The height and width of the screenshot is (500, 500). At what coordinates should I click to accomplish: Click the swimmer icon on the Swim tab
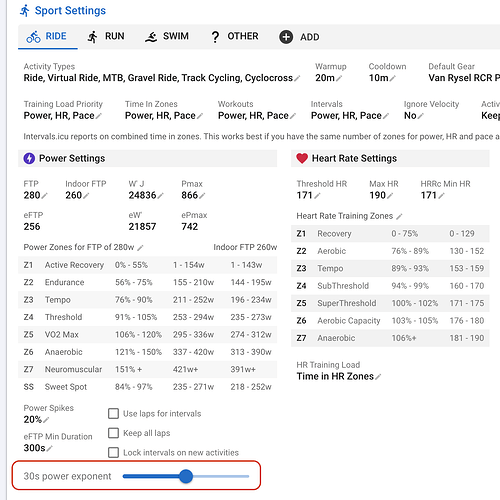[x=151, y=37]
